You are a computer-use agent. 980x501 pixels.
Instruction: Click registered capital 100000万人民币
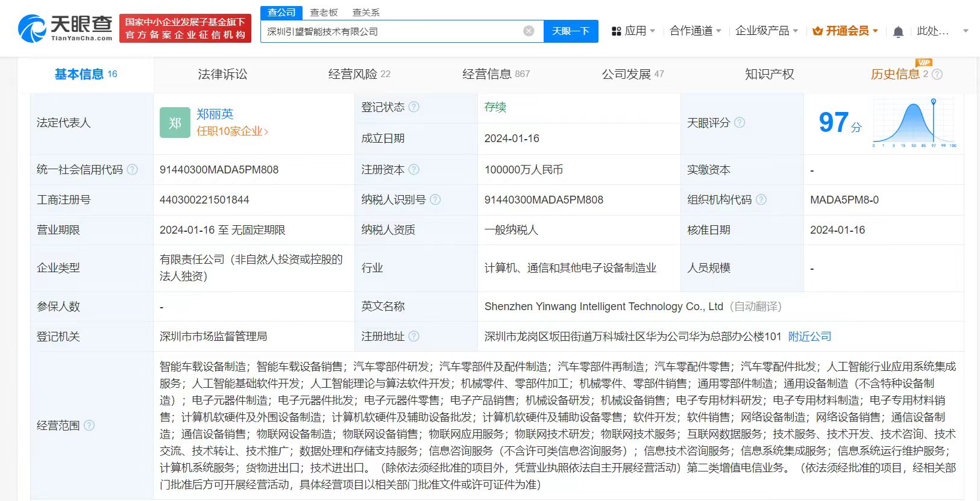524,170
